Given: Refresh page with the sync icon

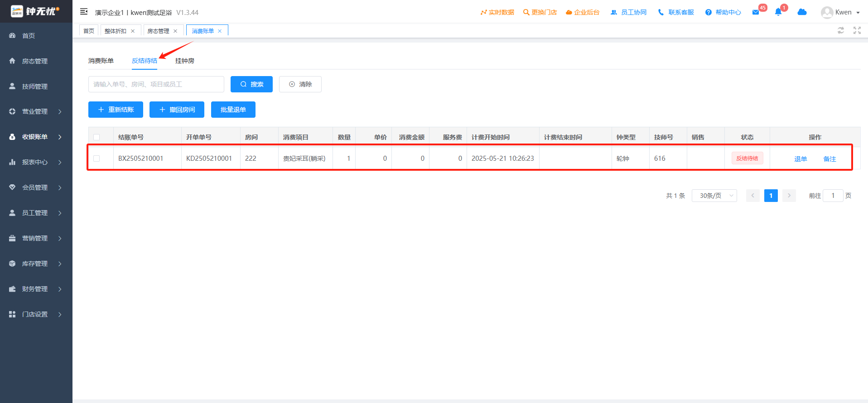Looking at the screenshot, I should pyautogui.click(x=841, y=30).
